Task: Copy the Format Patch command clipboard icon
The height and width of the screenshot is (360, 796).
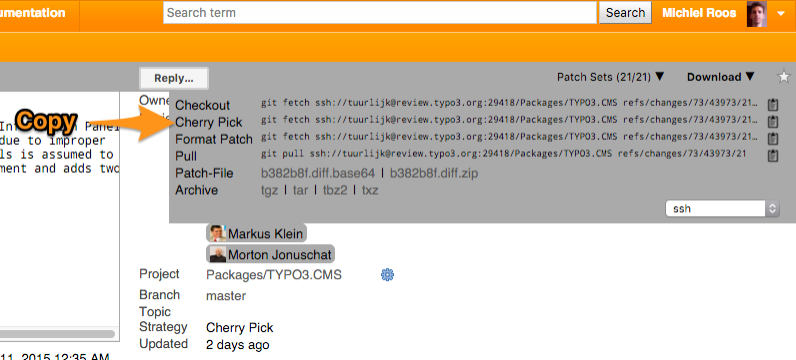Action: (772, 139)
